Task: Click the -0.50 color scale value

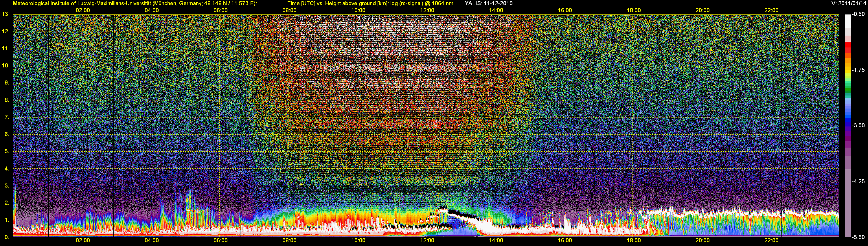Action: (858, 14)
